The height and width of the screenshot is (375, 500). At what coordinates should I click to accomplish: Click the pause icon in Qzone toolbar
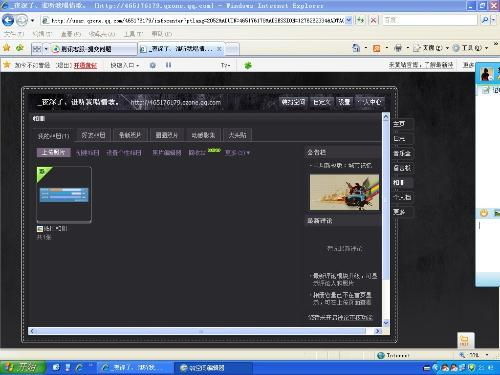pos(168,65)
